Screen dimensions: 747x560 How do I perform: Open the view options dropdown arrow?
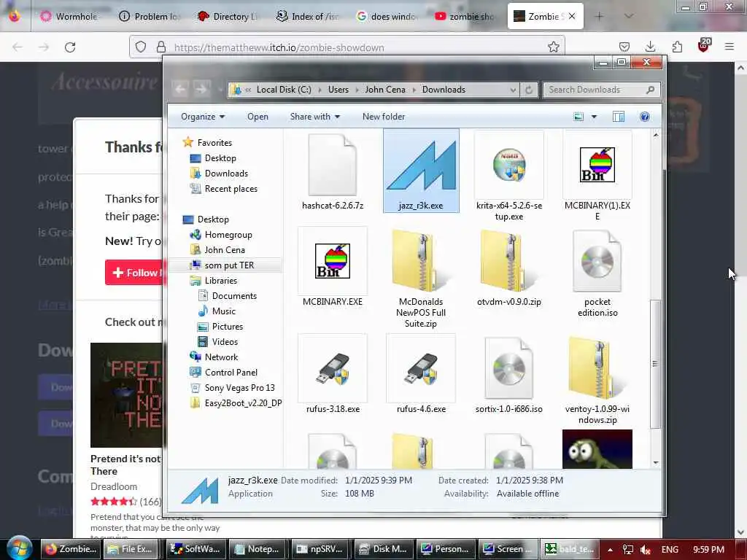point(594,117)
